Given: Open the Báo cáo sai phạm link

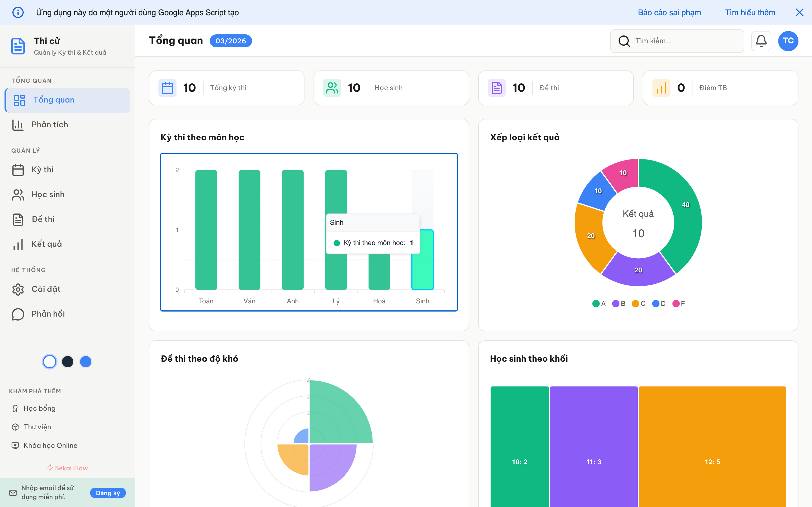Looking at the screenshot, I should pyautogui.click(x=669, y=12).
